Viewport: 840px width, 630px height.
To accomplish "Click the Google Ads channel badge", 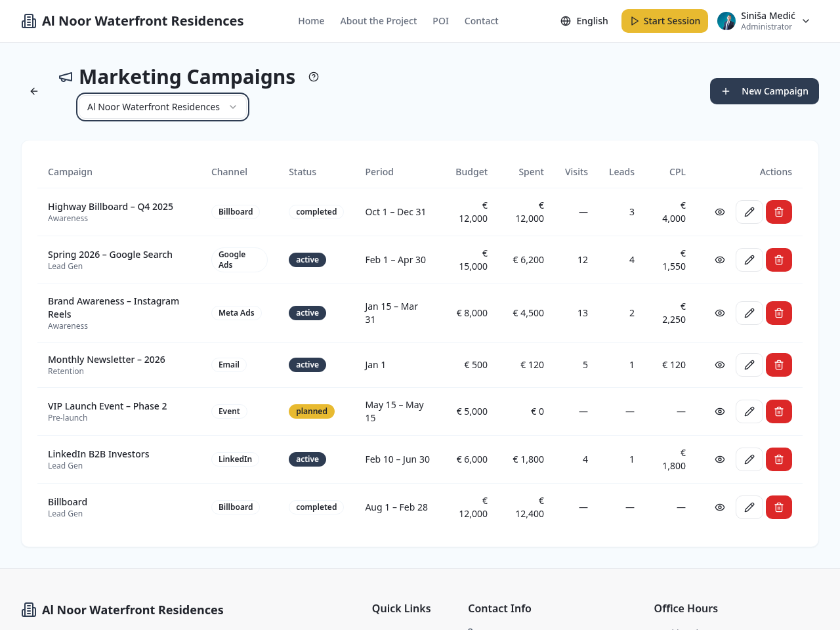I will pyautogui.click(x=239, y=260).
